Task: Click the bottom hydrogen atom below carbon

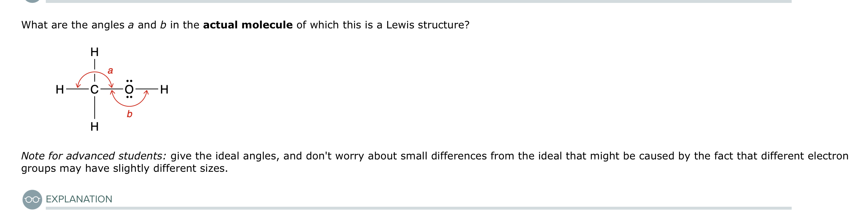Action: (x=95, y=127)
